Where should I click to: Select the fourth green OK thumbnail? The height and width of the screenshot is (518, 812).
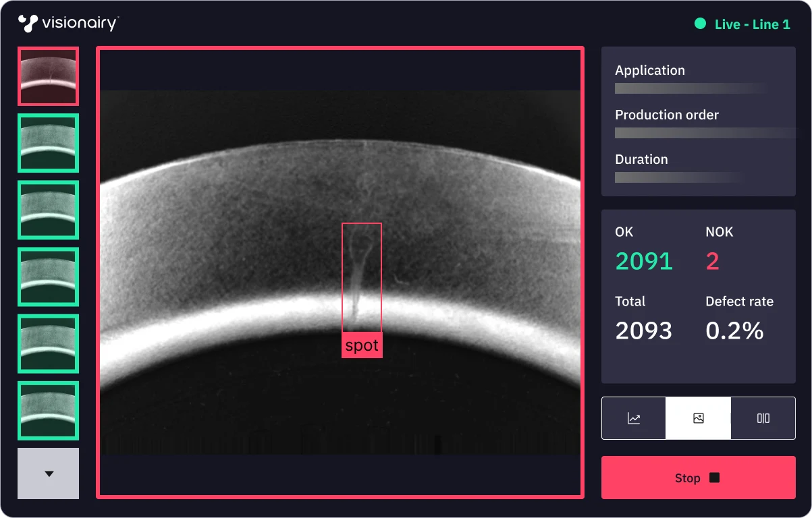pos(48,343)
